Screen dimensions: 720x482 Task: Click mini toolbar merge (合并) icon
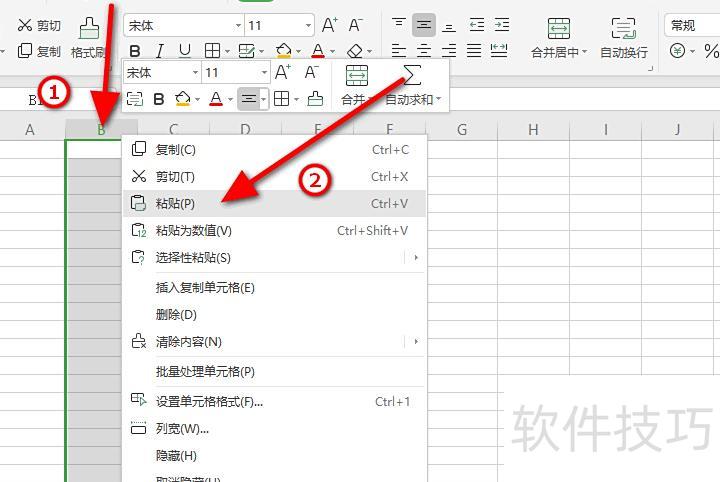click(357, 76)
